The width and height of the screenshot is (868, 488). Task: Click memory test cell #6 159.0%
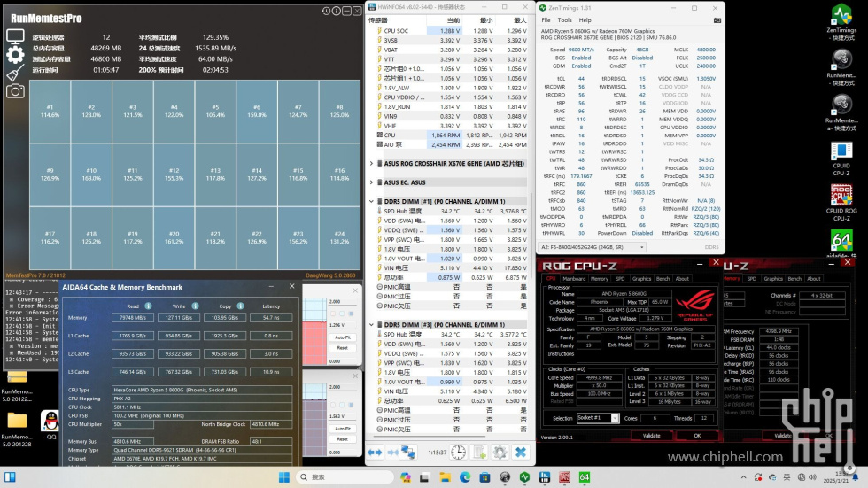pyautogui.click(x=257, y=112)
